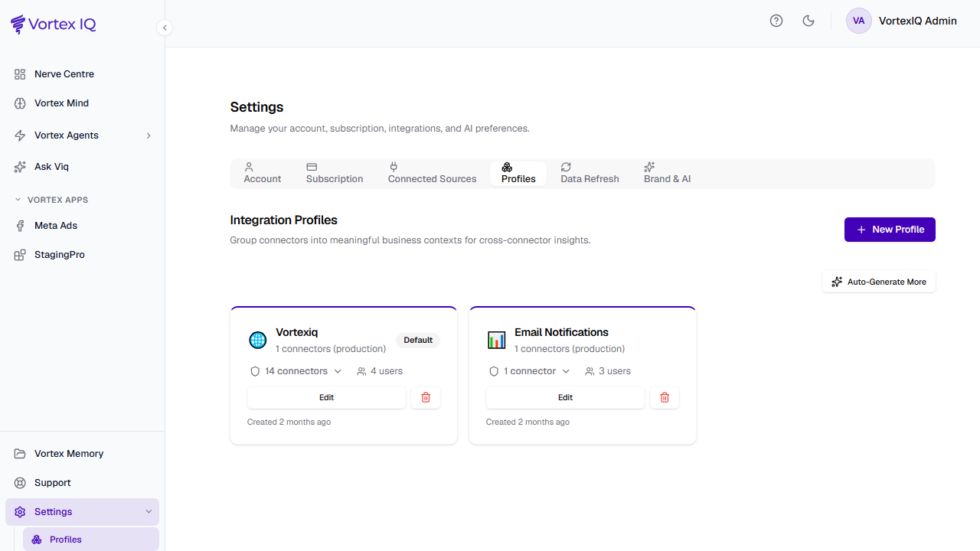Viewport: 980px width, 551px height.
Task: Toggle dark mode with the moon icon
Action: click(x=808, y=21)
